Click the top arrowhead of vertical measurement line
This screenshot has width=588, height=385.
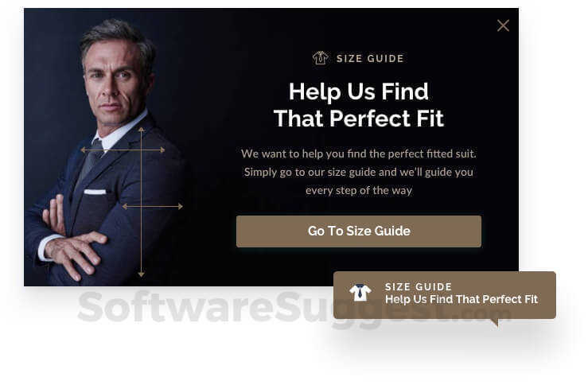pyautogui.click(x=141, y=130)
